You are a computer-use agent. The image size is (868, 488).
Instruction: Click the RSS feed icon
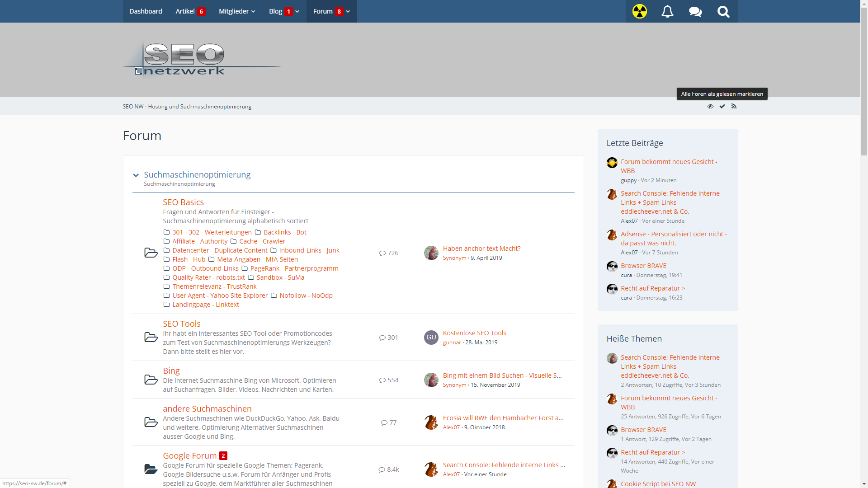pyautogui.click(x=734, y=106)
